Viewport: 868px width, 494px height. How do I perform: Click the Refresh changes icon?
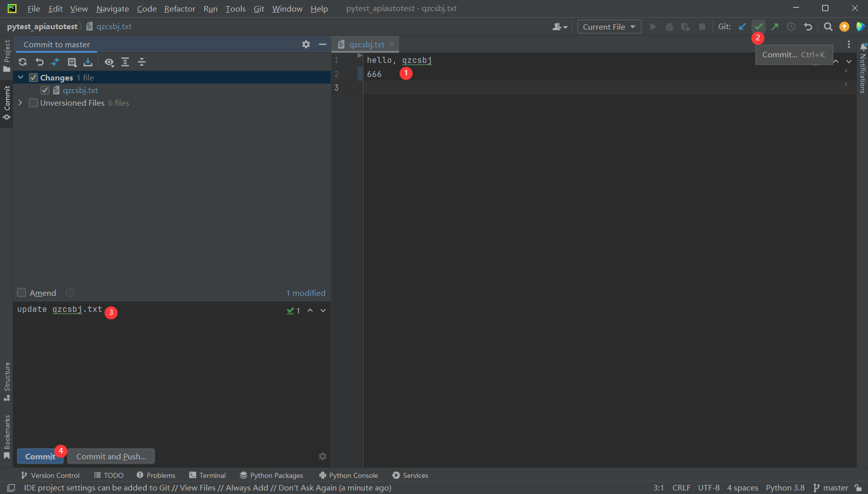pos(23,62)
